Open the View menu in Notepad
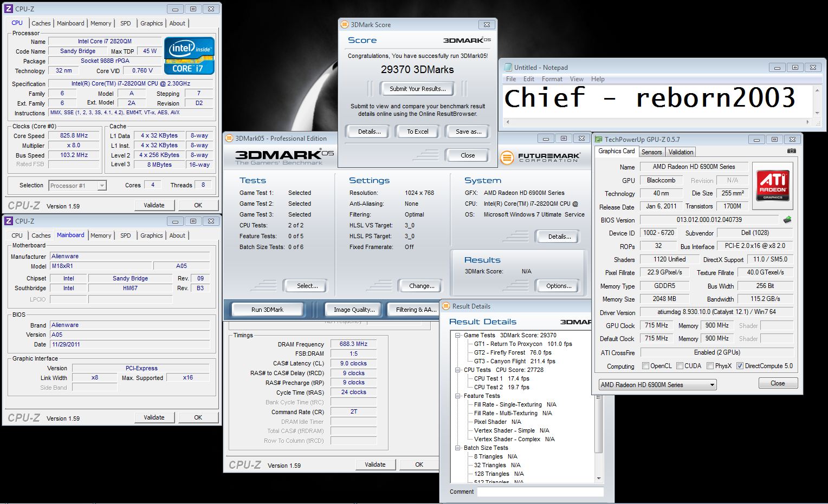 (577, 79)
